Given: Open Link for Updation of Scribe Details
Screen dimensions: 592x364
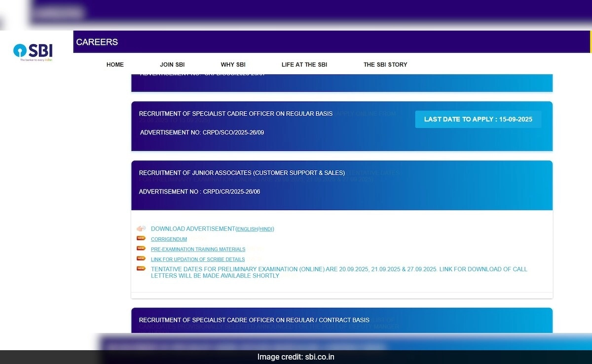Looking at the screenshot, I should click(x=198, y=259).
